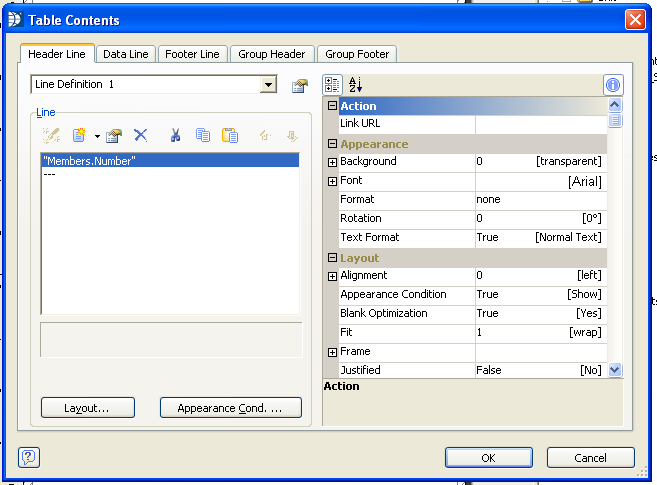Expand the Font property

click(x=332, y=181)
